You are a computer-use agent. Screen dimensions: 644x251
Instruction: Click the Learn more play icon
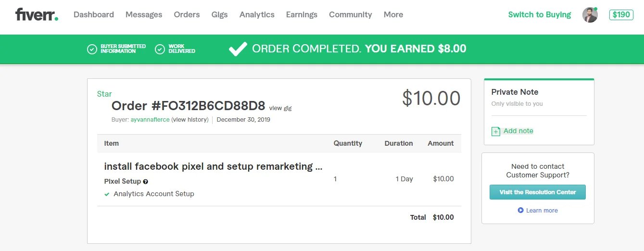click(520, 211)
